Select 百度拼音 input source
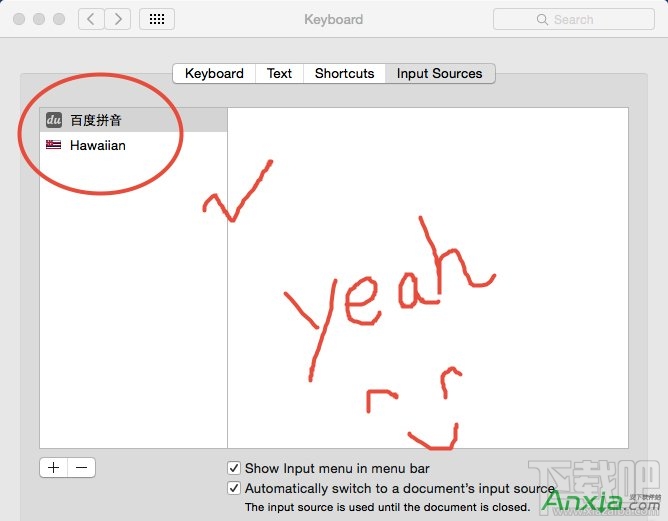This screenshot has width=668, height=521. tap(133, 120)
